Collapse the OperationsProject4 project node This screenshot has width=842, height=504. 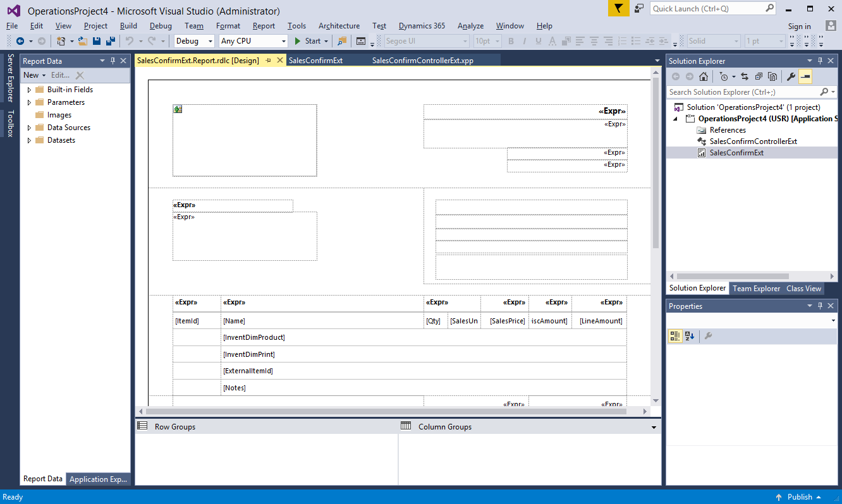(x=674, y=119)
